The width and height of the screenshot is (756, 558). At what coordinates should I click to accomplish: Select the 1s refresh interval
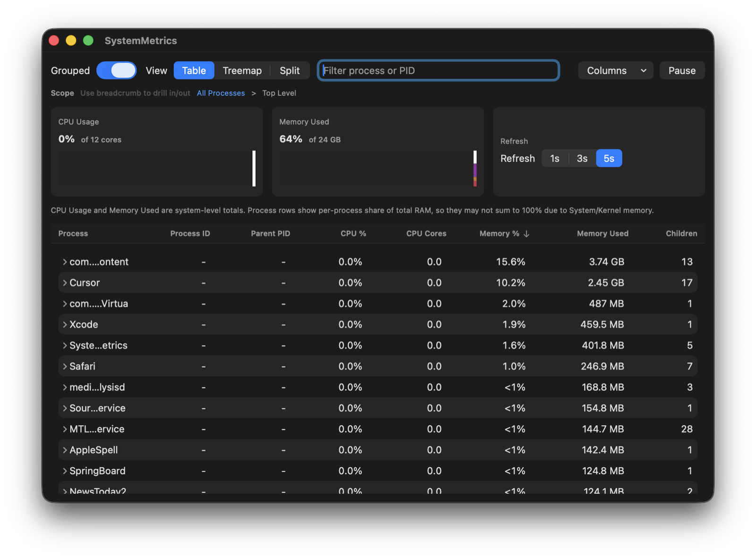pyautogui.click(x=554, y=158)
